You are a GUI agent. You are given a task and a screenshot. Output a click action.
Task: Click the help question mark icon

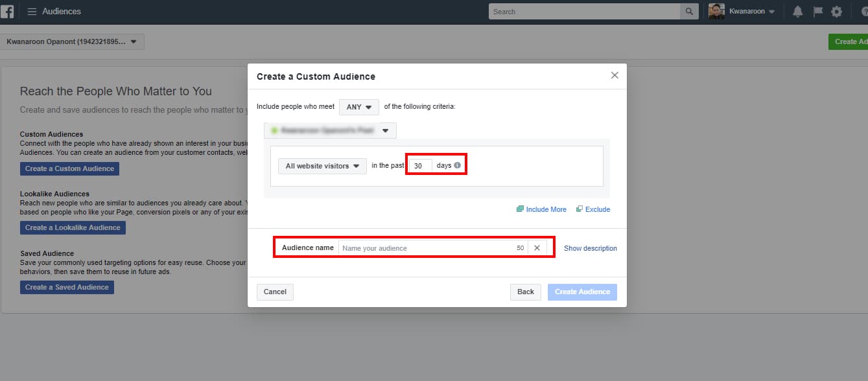click(864, 12)
